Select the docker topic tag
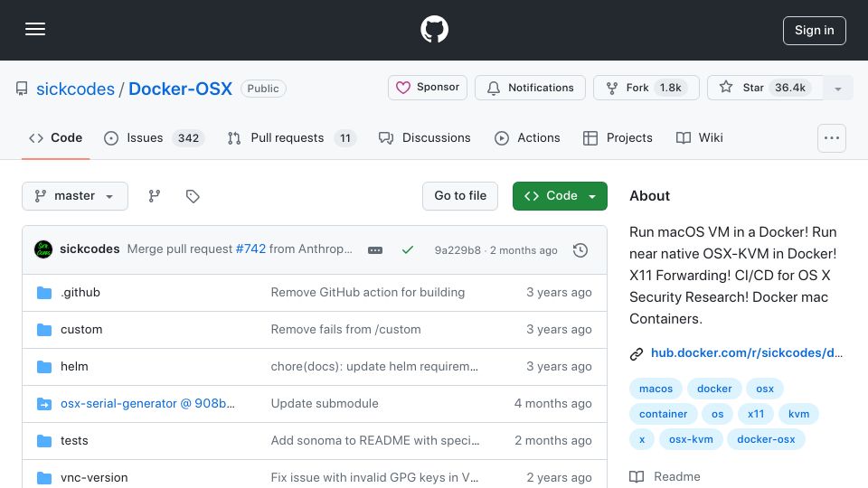 coord(714,389)
